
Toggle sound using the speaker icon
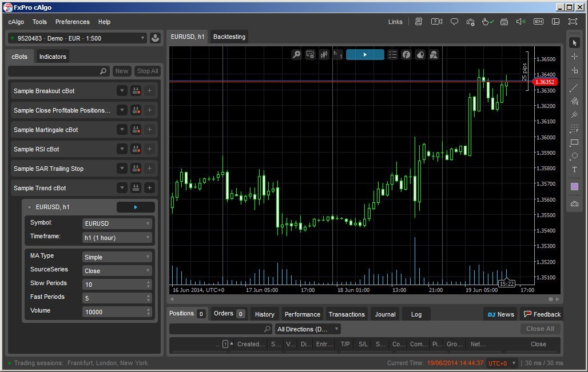click(521, 22)
